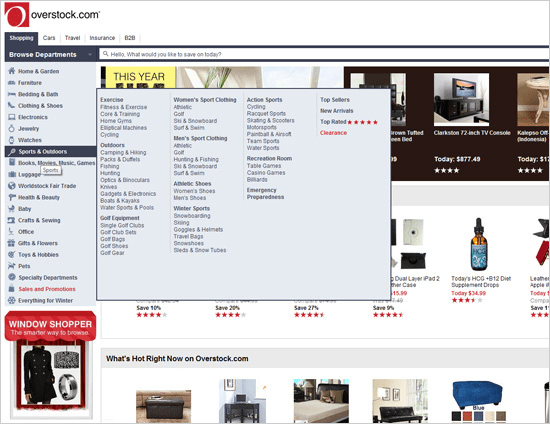
Task: Click the Home & Garden house icon
Action: [12, 71]
